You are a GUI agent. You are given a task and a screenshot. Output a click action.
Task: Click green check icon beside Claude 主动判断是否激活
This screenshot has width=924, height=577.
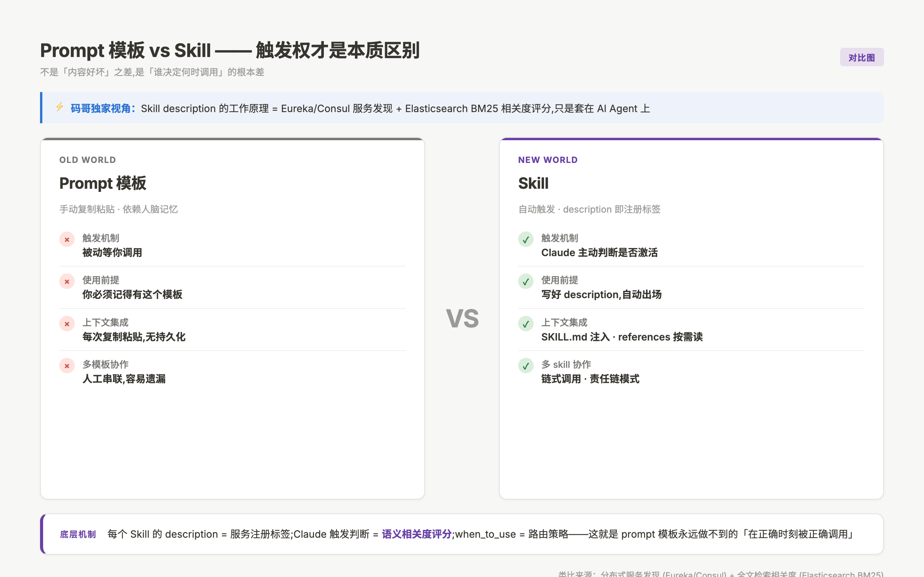[526, 240]
